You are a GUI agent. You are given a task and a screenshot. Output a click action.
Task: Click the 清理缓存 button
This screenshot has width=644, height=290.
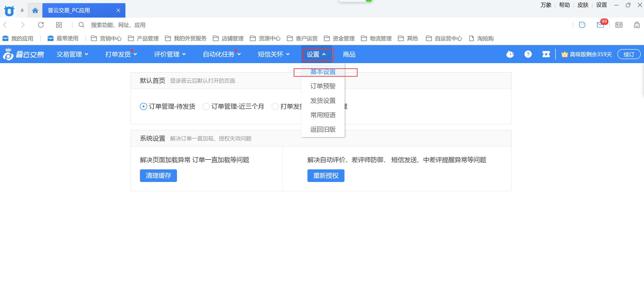pos(158,176)
